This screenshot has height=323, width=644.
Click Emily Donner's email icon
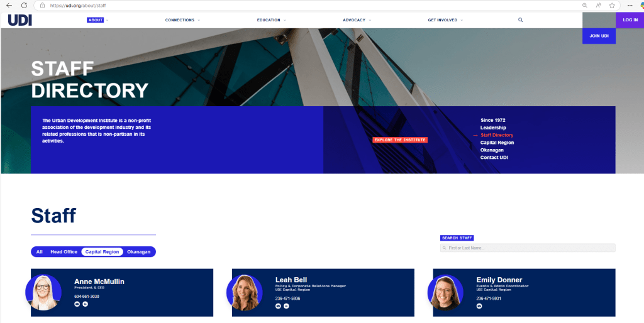(x=479, y=306)
